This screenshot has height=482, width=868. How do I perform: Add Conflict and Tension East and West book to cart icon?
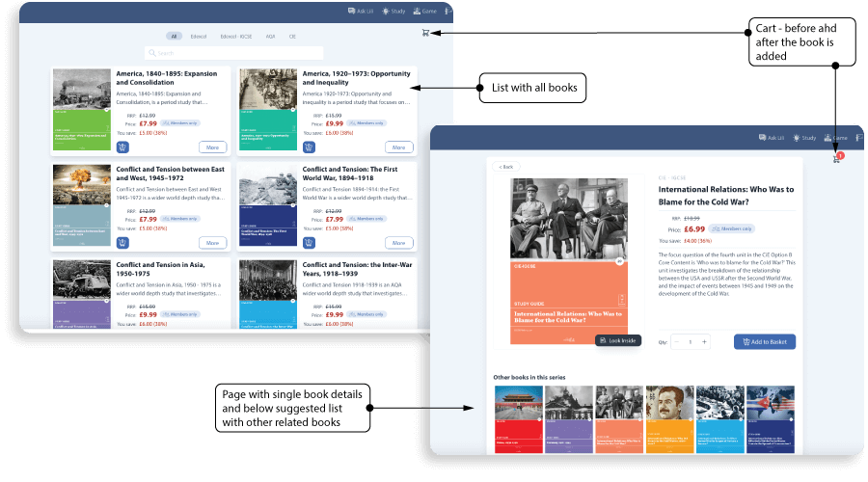[122, 243]
